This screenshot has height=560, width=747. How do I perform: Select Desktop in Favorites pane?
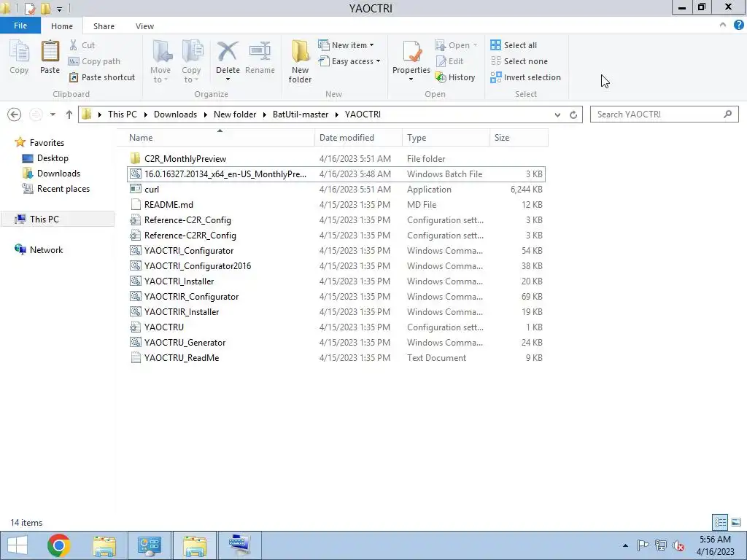pos(53,158)
